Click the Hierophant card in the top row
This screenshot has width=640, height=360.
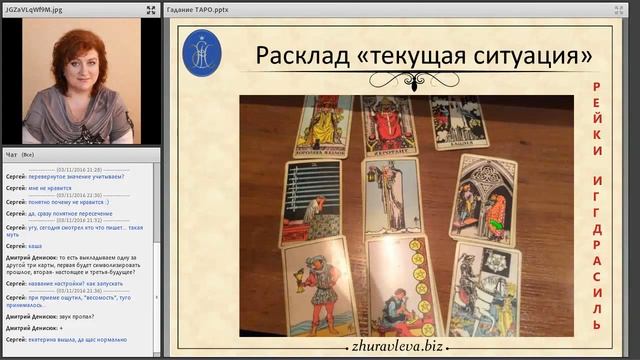pyautogui.click(x=389, y=126)
